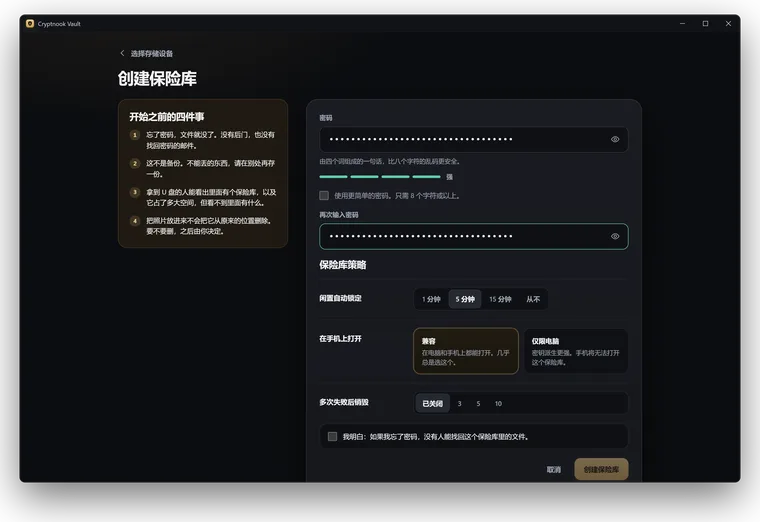Click step 1 number badge in tips
Image resolution: width=760 pixels, height=522 pixels.
(x=135, y=135)
